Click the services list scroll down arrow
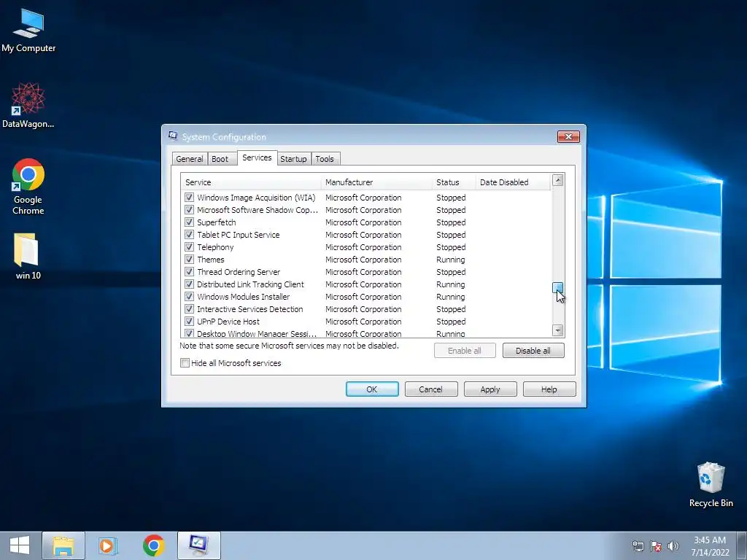The image size is (747, 560). 558,330
